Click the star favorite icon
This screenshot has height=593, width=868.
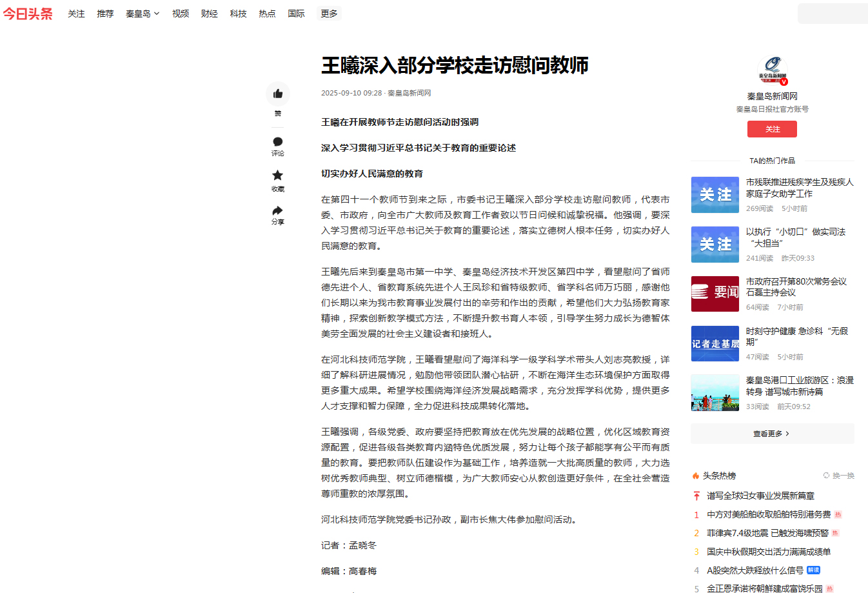(x=278, y=176)
